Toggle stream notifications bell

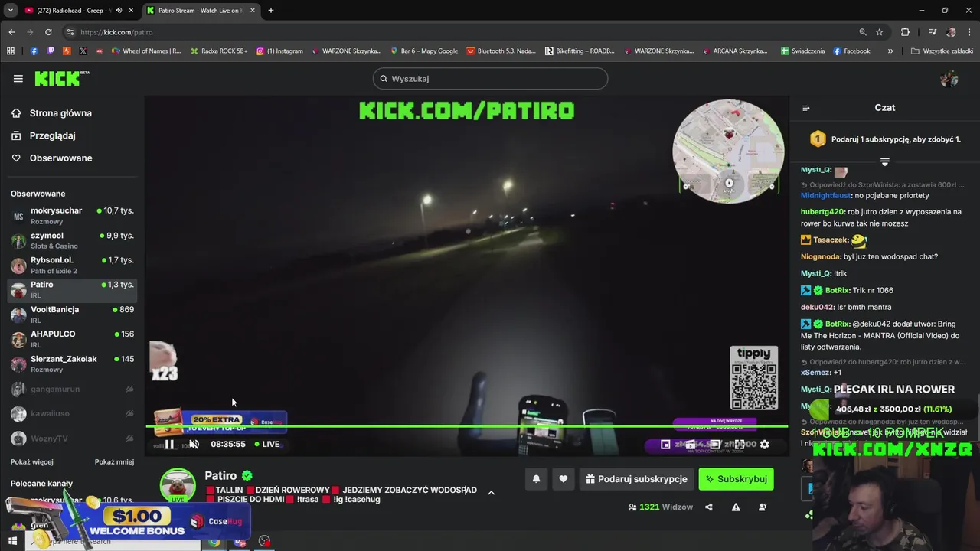(536, 479)
